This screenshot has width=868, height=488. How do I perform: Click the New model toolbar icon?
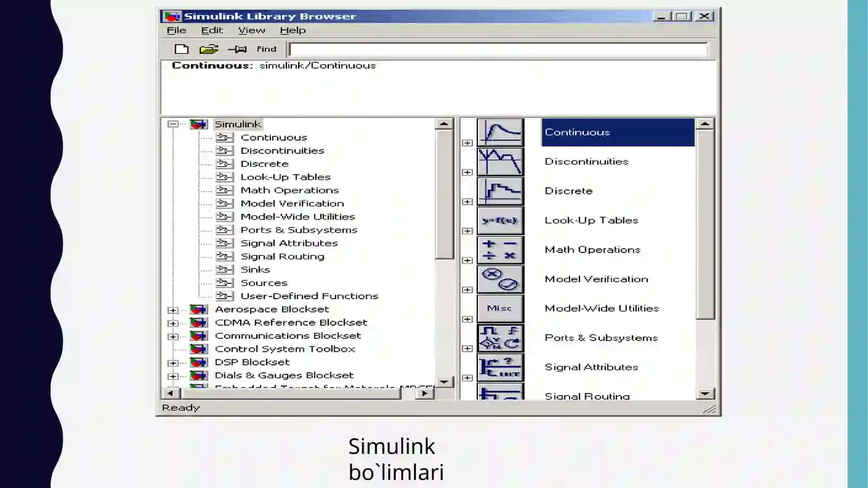click(182, 49)
